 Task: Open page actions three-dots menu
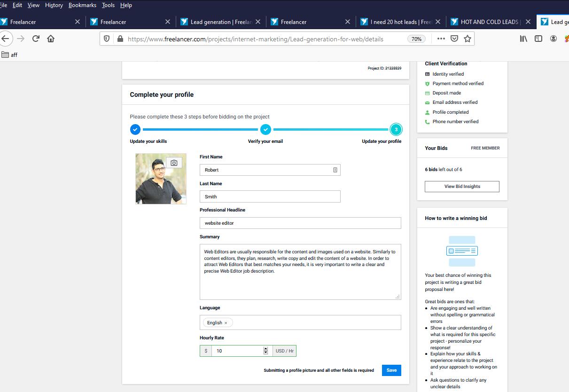tap(441, 39)
